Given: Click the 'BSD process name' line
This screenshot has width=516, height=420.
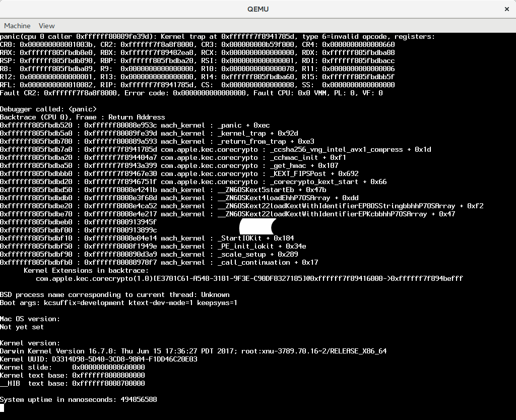Looking at the screenshot, I should (114, 294).
